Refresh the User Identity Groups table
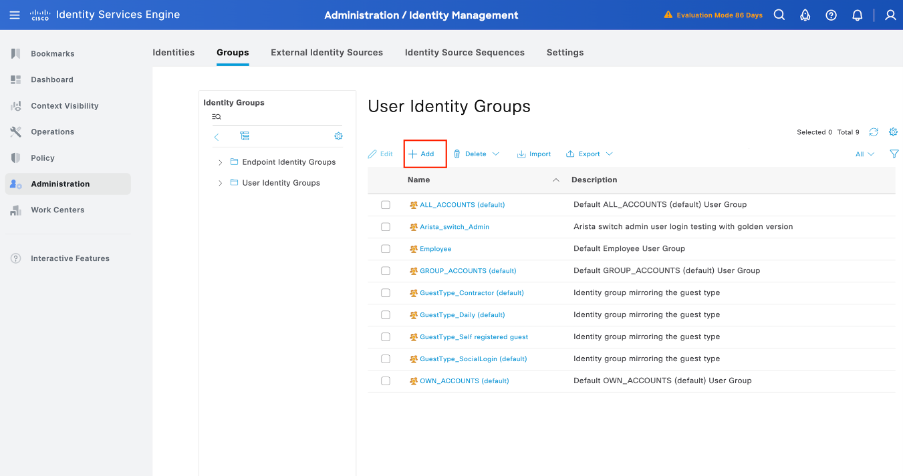Screen dimensions: 904x476 point(873,132)
